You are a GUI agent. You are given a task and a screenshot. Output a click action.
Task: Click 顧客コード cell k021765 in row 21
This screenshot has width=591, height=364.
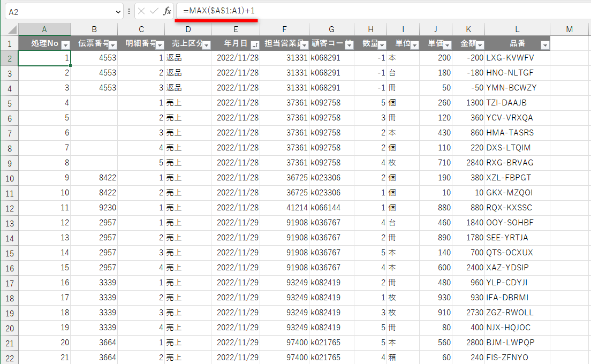[332, 343]
